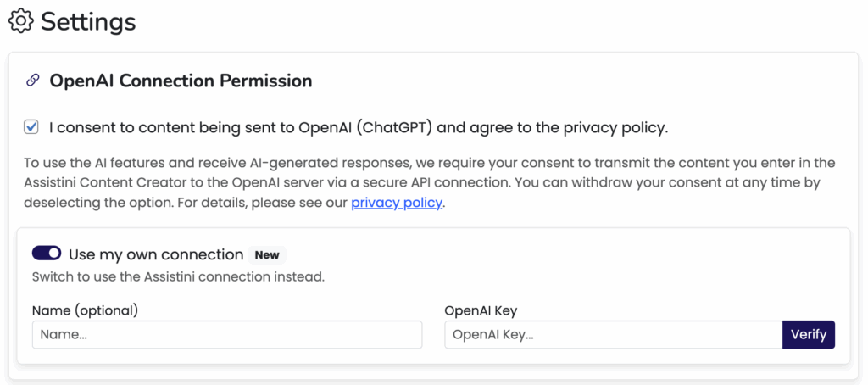
Task: Click the Settings gear icon
Action: click(x=20, y=21)
